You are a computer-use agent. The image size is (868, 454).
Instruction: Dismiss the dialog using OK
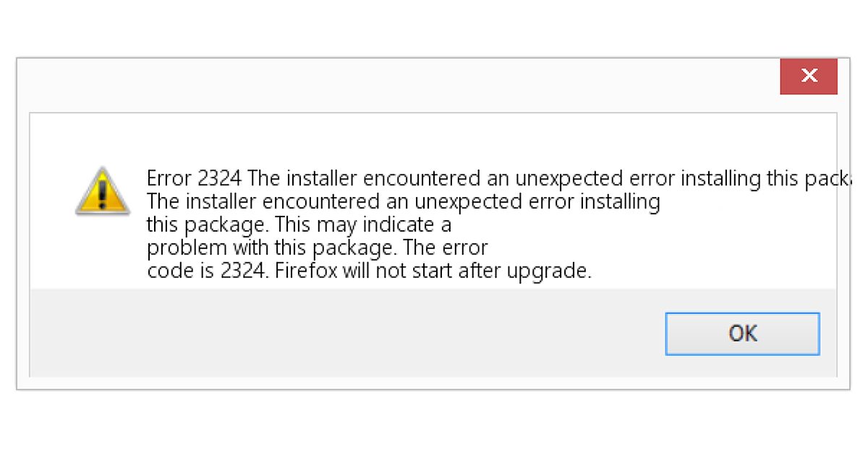743,334
